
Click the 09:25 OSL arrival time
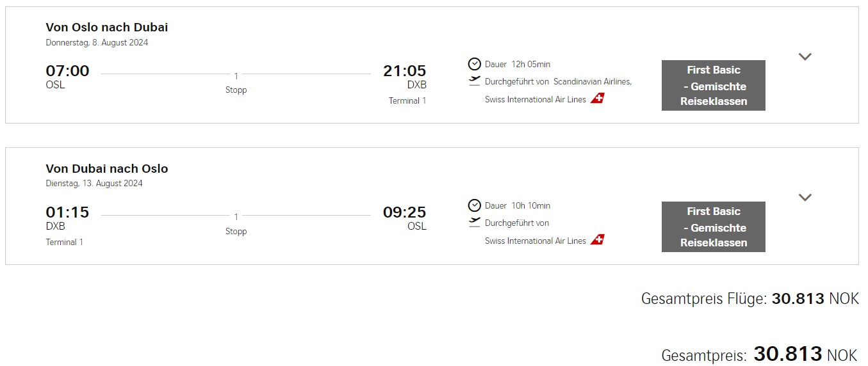[x=404, y=212]
